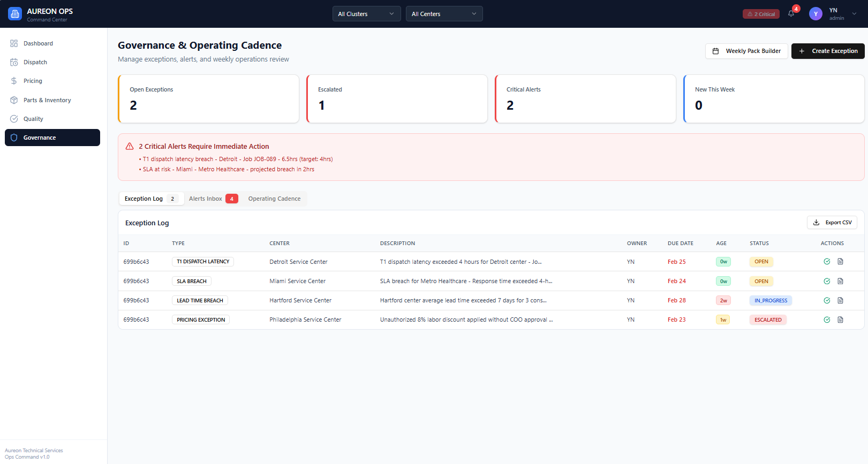Open document icon for Hartford row
Screen dimensions: 868x464
click(840, 300)
